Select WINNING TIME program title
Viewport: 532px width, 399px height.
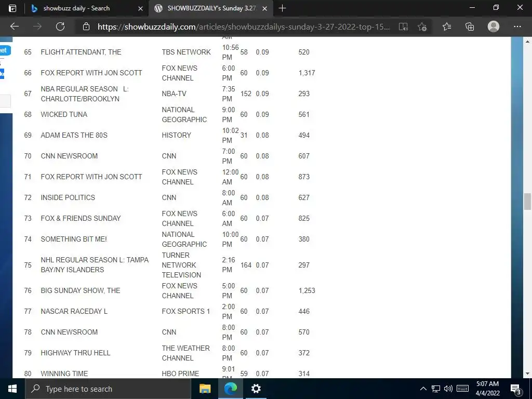(64, 374)
